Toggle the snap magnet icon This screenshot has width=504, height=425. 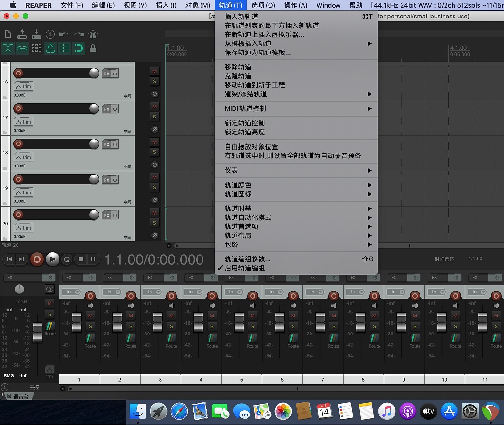79,48
